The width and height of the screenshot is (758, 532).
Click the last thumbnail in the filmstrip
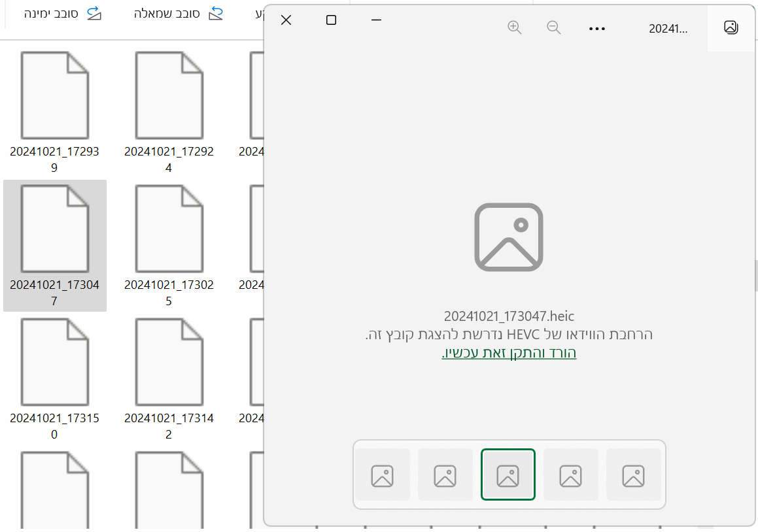click(x=634, y=474)
